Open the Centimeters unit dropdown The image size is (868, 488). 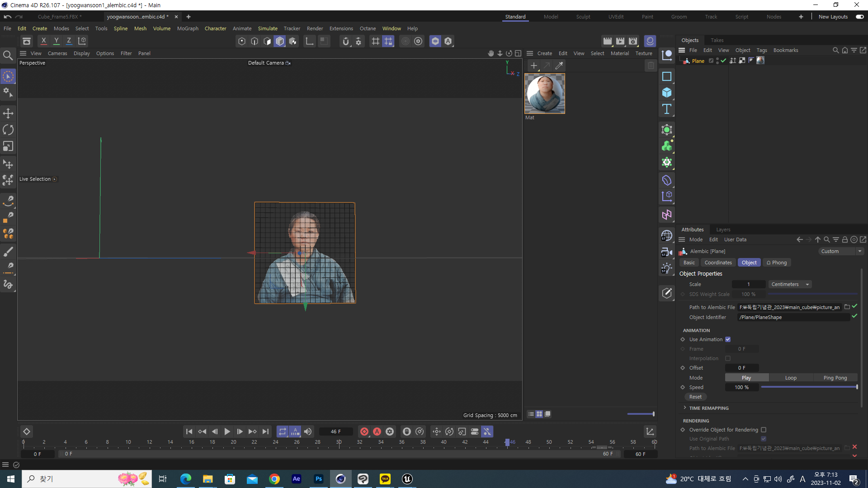pyautogui.click(x=790, y=284)
